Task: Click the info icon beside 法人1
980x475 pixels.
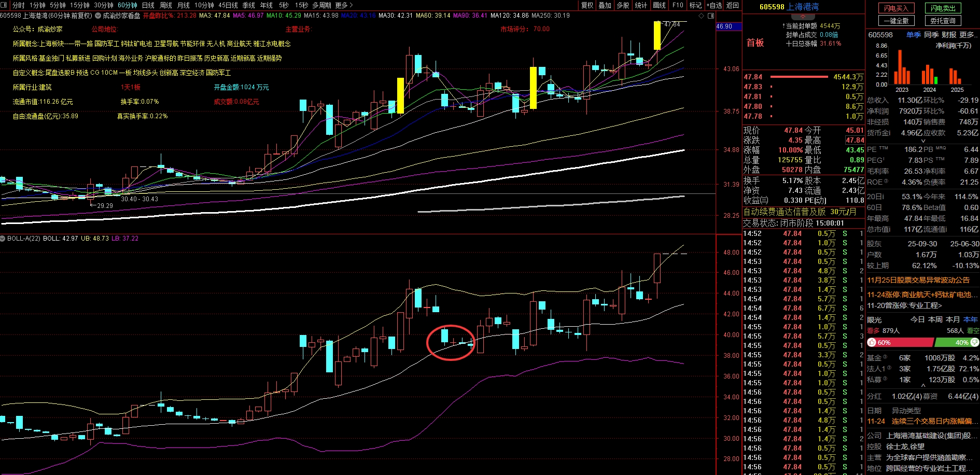Action: point(890,368)
